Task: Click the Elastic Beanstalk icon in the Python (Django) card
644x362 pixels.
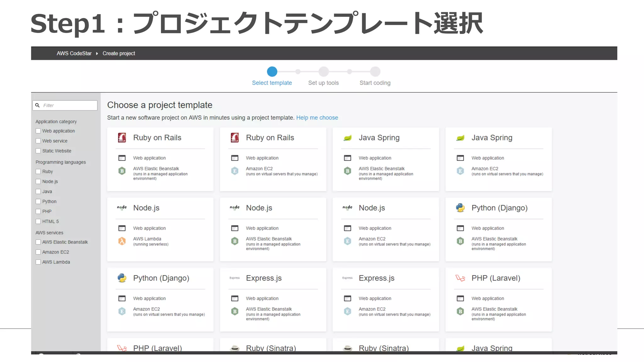Action: 460,241
